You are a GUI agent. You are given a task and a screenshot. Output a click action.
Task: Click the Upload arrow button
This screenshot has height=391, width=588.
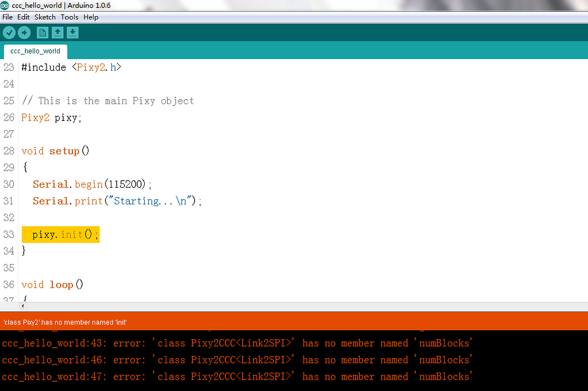[x=24, y=33]
